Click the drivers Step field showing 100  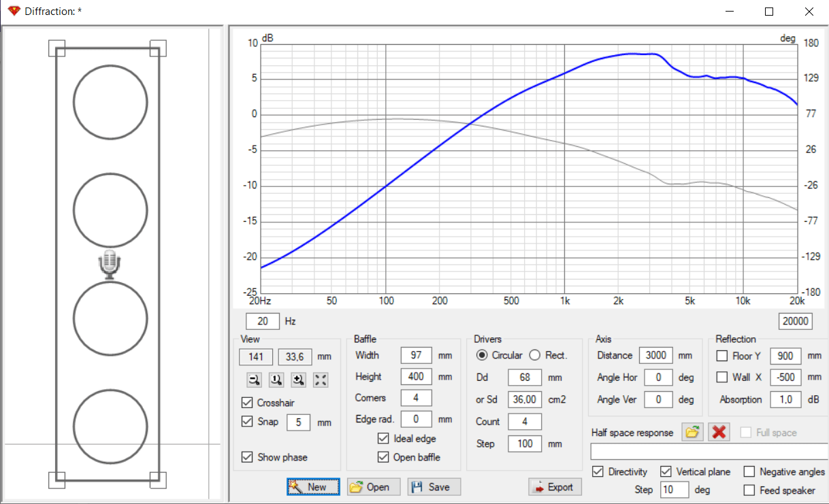(525, 443)
